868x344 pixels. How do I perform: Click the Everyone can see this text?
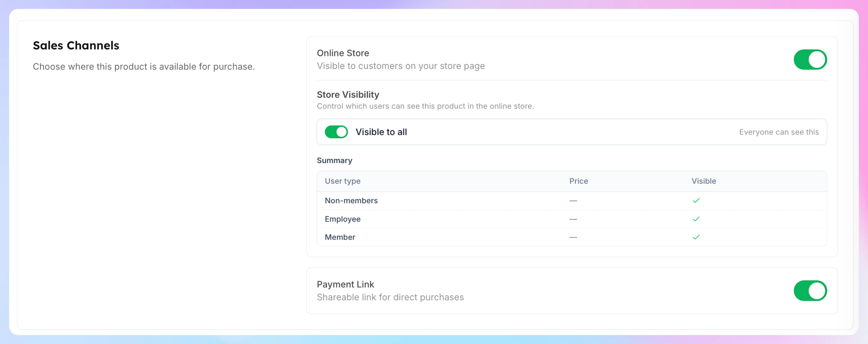(779, 132)
